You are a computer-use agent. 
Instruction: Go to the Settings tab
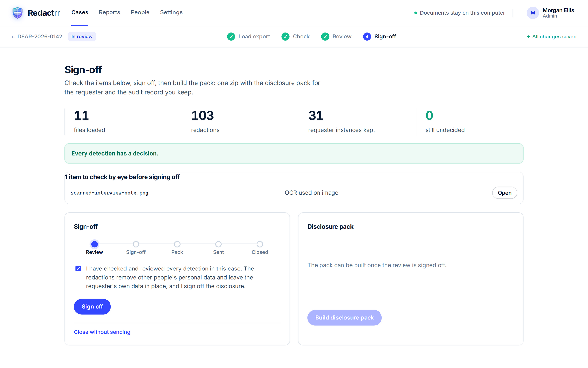tap(171, 12)
